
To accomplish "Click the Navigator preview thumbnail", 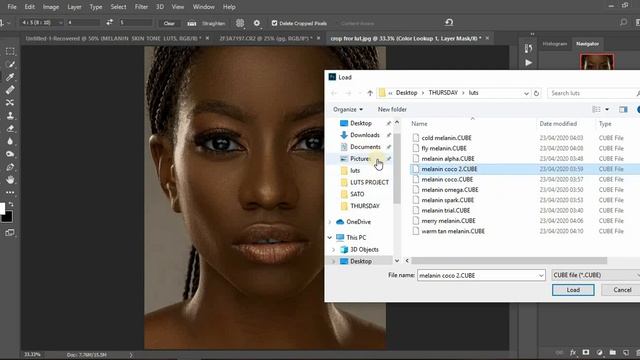I will 597,61.
